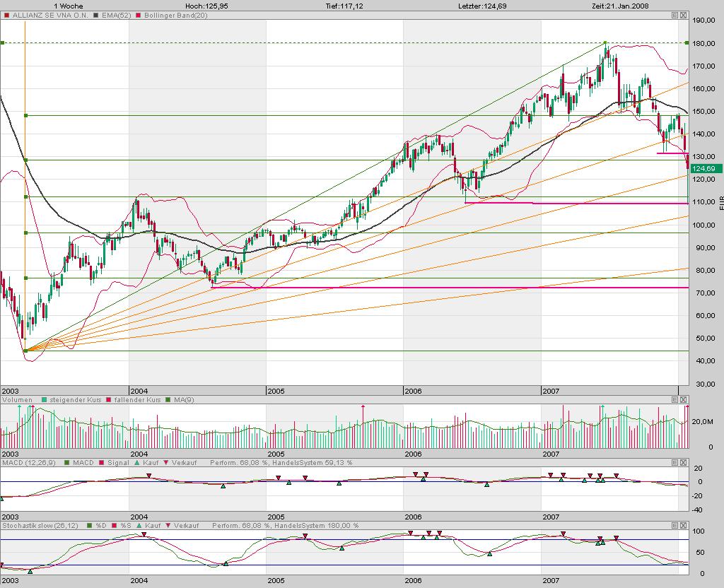Screen dimensions: 724x588
Task: Click the fallender Kurs volume legend icon
Action: 109,399
